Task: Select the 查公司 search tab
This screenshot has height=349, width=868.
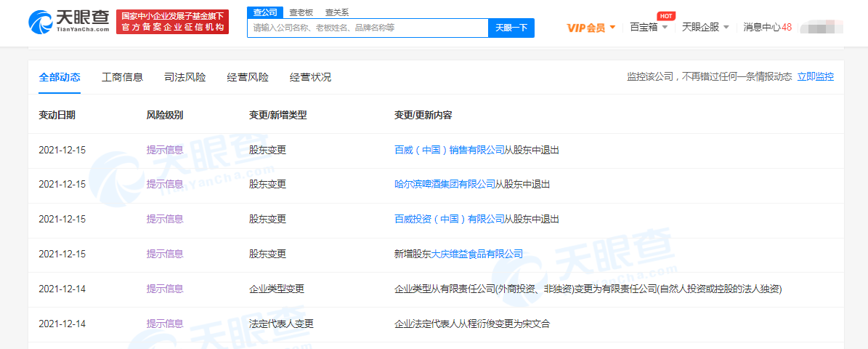Action: [x=265, y=12]
